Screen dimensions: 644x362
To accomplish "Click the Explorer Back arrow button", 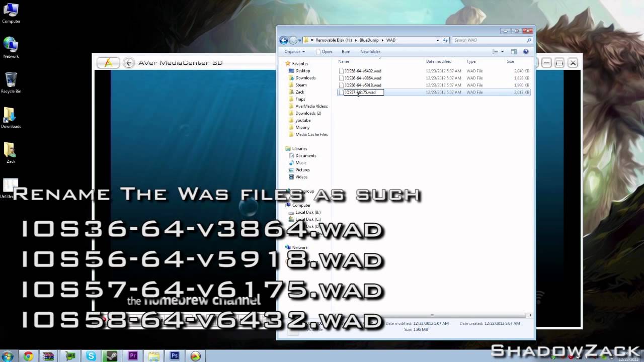I will coord(284,40).
